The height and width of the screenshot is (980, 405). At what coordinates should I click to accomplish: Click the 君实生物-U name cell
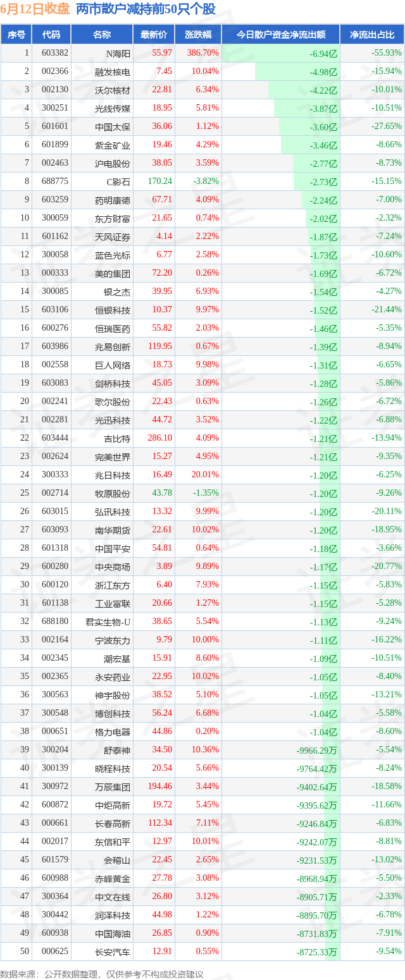point(102,622)
